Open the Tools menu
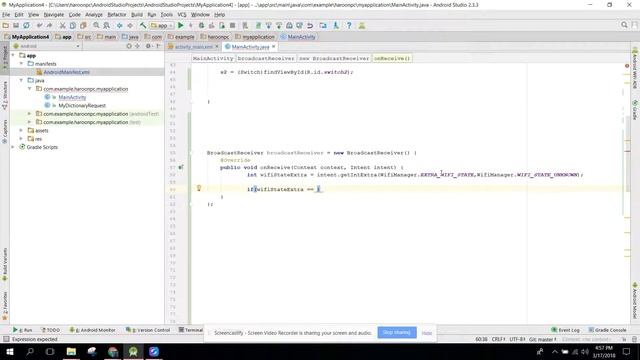The image size is (640, 360). pyautogui.click(x=166, y=15)
